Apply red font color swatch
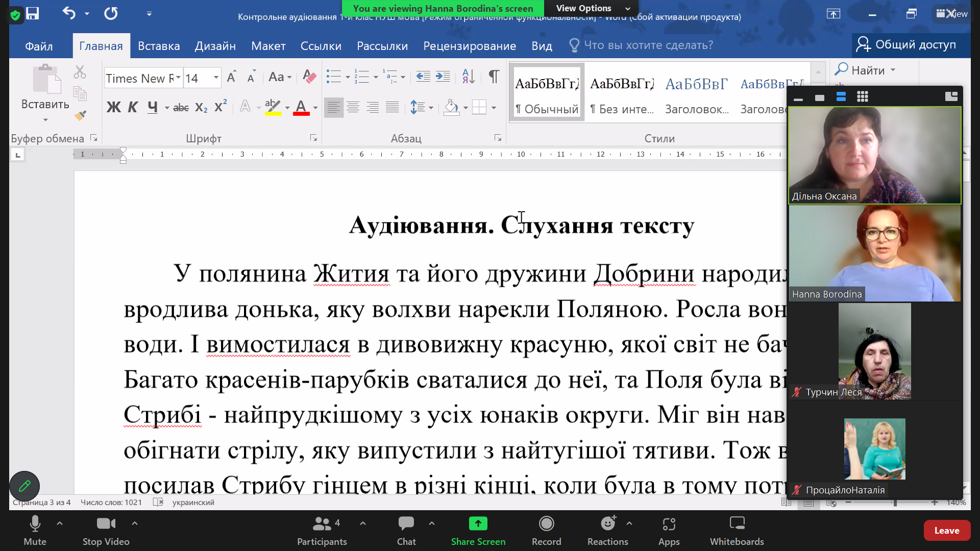This screenshot has width=980, height=551. coord(301,108)
